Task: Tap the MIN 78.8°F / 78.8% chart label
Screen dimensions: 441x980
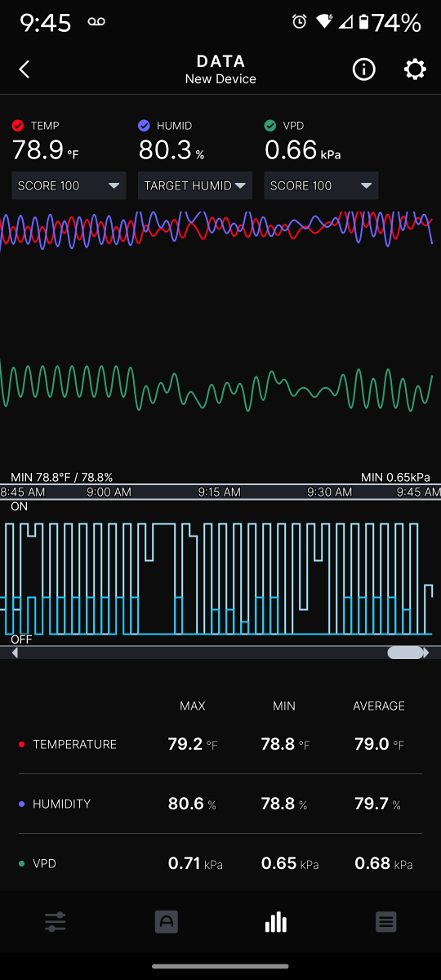Action: [x=62, y=477]
